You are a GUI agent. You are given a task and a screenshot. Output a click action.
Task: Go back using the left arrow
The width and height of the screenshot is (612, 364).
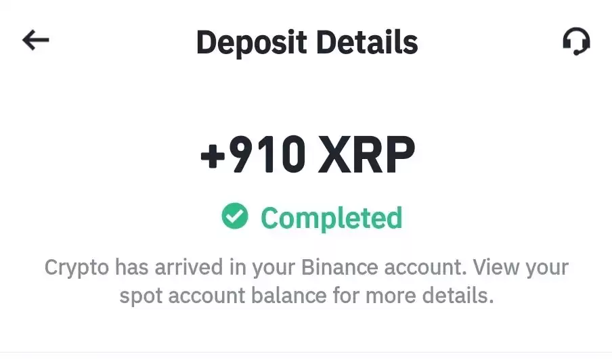tap(35, 40)
